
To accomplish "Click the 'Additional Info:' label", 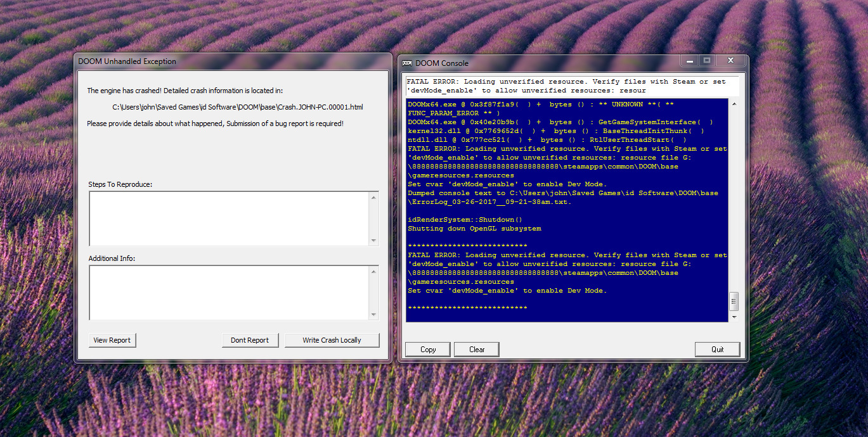I will (112, 258).
